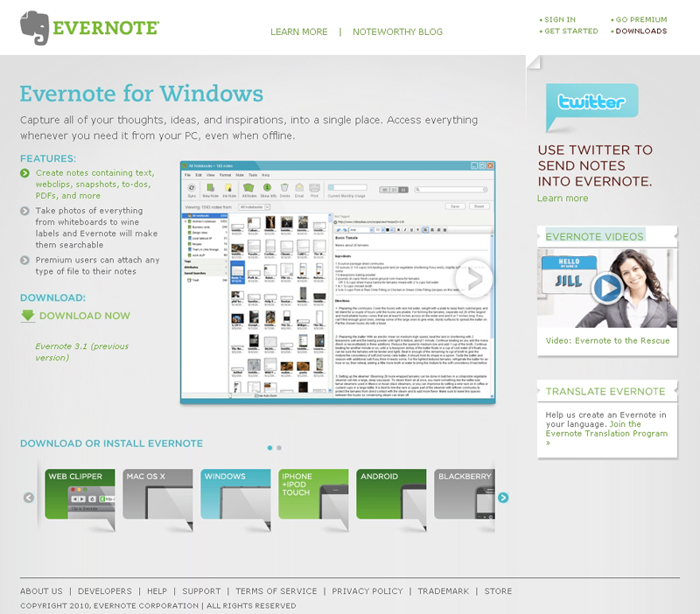
Task: Select the Premium users attach files feature bullet
Action: 97,266
